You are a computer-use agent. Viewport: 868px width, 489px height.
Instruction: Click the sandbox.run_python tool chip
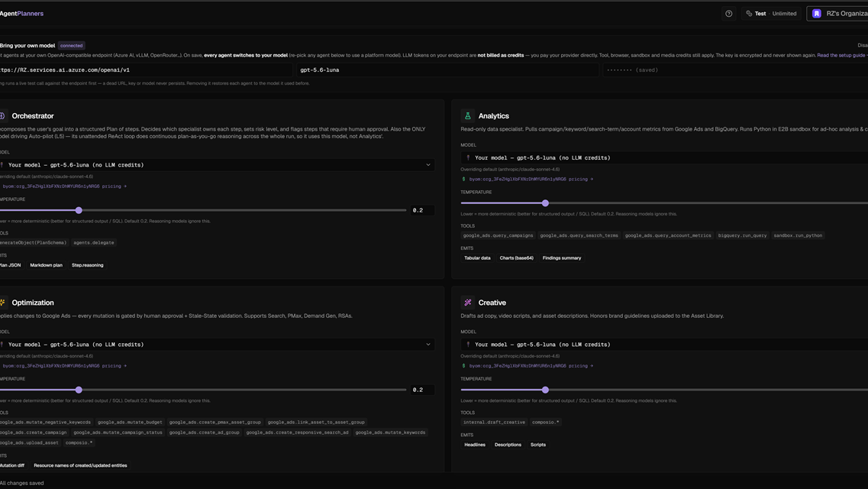[x=798, y=235]
